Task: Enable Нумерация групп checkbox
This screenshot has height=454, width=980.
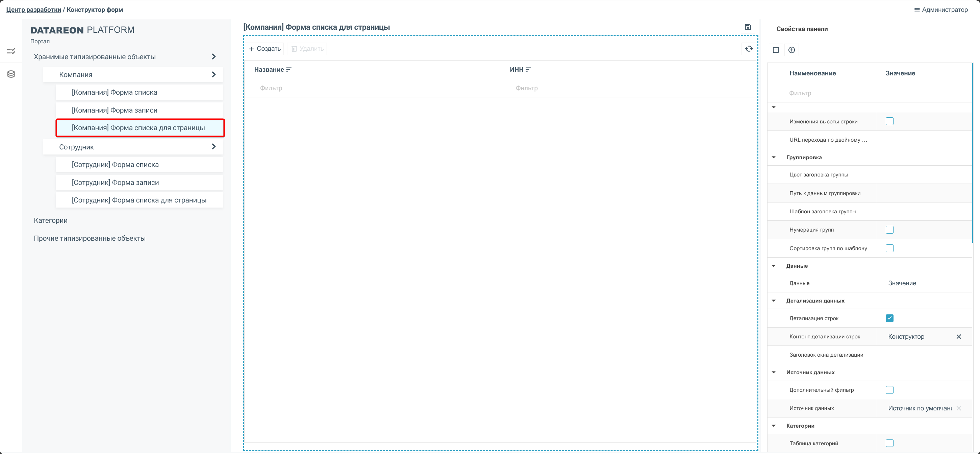Action: pyautogui.click(x=889, y=230)
